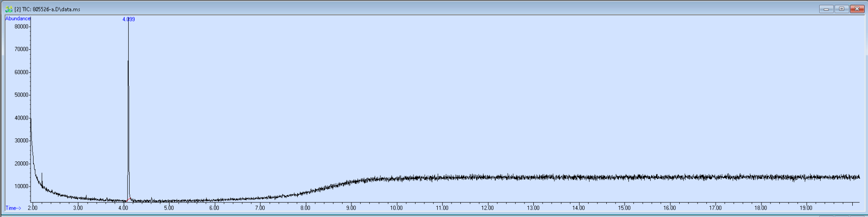The width and height of the screenshot is (868, 217).
Task: Click the 3.00 time axis label
Action: click(x=78, y=208)
